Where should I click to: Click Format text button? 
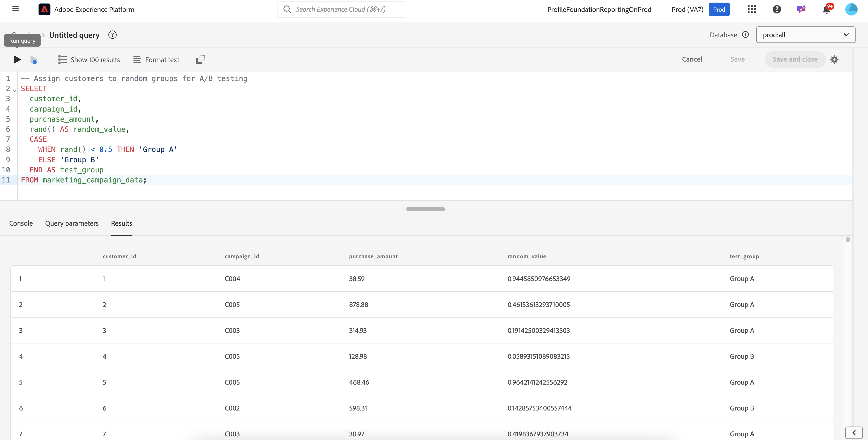click(x=156, y=60)
